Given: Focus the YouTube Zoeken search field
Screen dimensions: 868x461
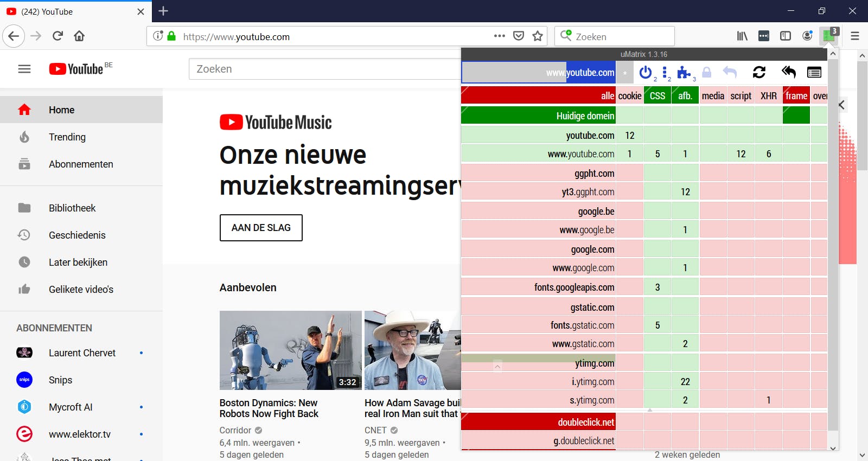Looking at the screenshot, I should coord(324,69).
